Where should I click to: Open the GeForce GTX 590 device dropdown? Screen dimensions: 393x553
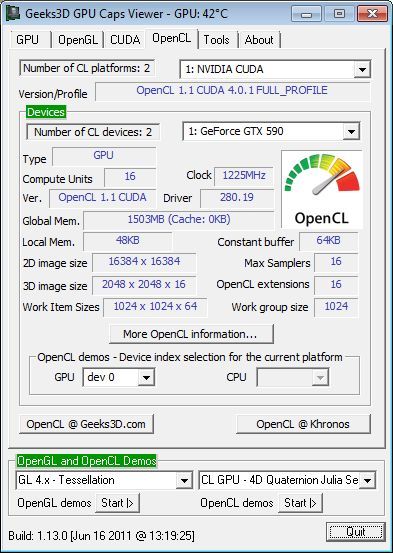[351, 132]
